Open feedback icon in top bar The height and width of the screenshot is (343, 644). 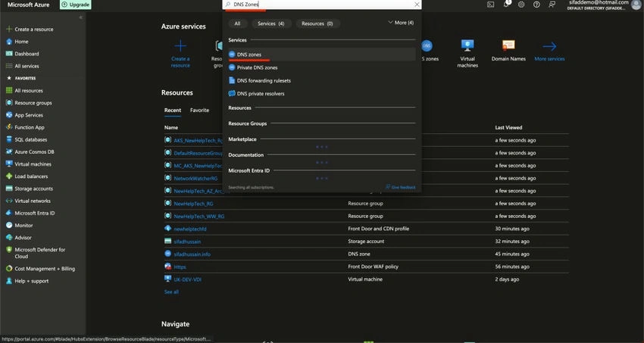552,5
